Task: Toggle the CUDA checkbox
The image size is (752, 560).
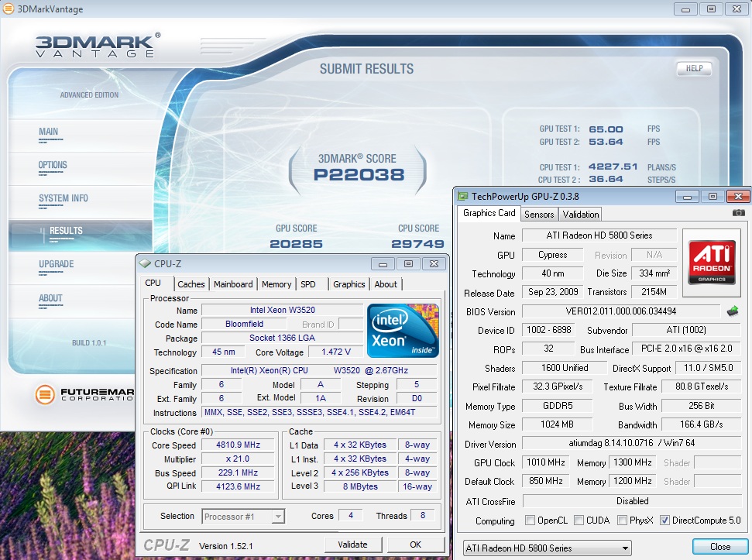Action: [x=579, y=520]
